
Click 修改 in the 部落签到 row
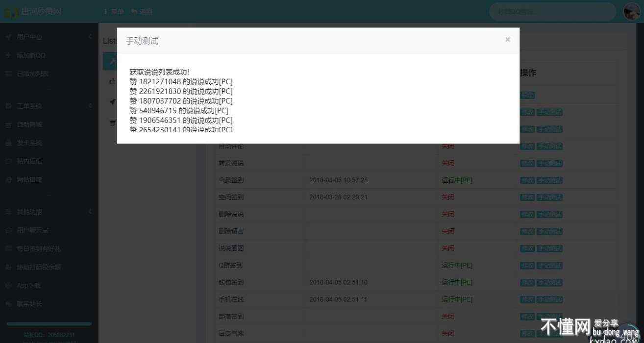(x=527, y=317)
